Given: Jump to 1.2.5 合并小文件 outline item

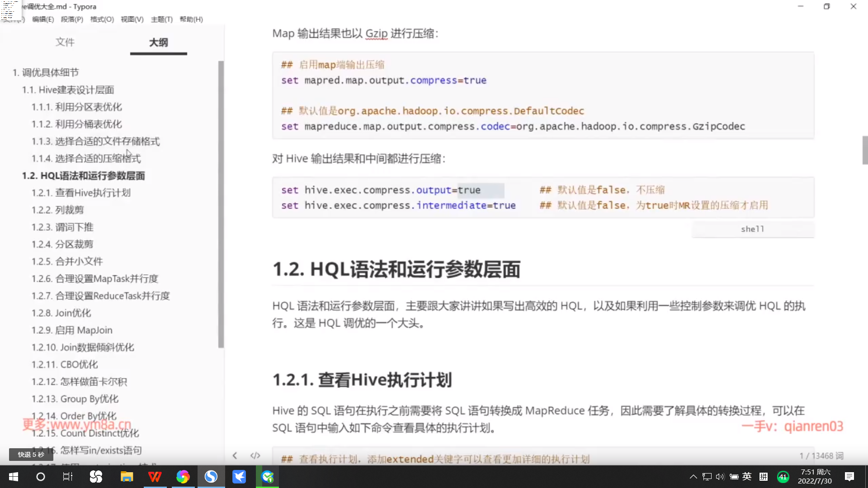Looking at the screenshot, I should click(67, 262).
